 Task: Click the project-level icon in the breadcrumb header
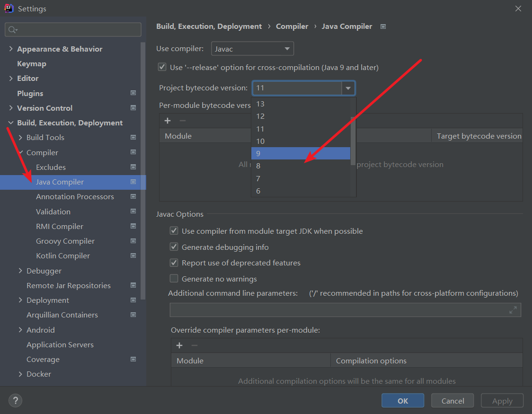click(x=383, y=26)
